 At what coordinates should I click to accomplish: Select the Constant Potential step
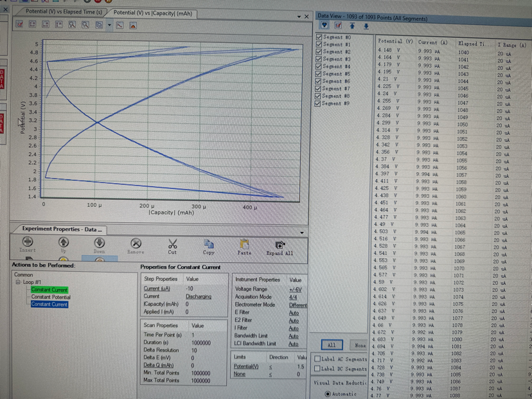pyautogui.click(x=51, y=297)
